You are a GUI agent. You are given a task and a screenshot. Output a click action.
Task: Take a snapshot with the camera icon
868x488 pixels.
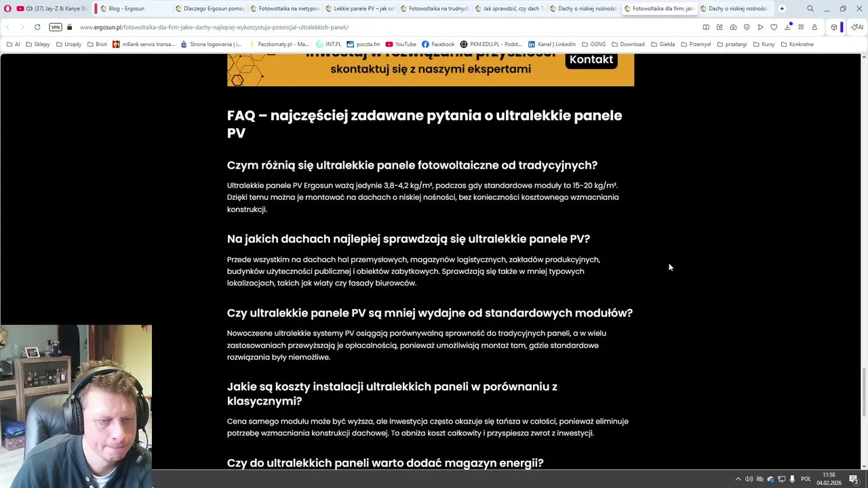point(733,27)
